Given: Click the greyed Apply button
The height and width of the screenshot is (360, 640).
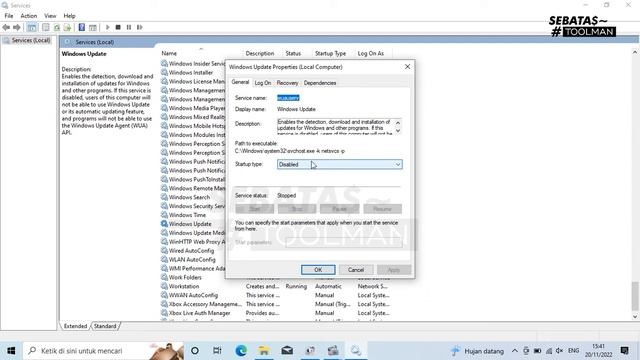Looking at the screenshot, I should click(393, 270).
